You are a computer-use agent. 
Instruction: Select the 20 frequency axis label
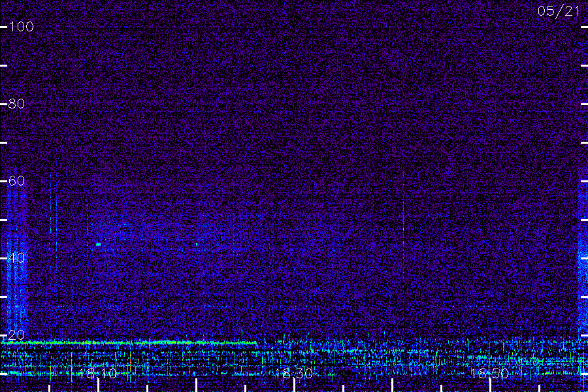click(x=16, y=335)
